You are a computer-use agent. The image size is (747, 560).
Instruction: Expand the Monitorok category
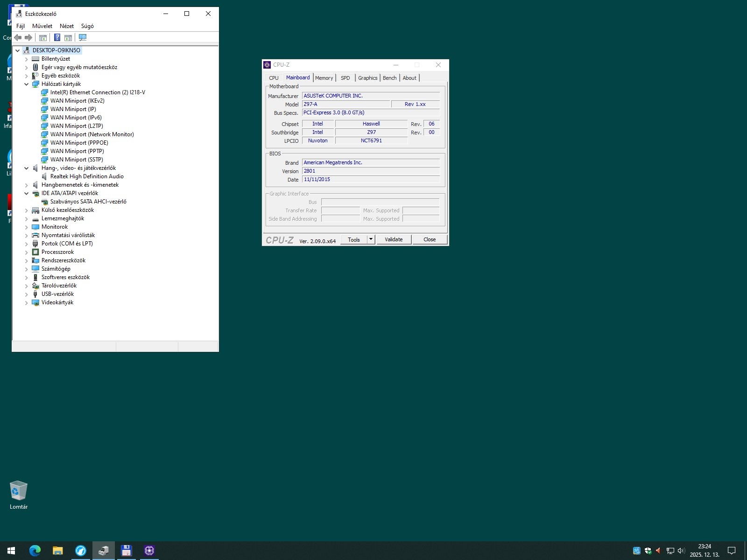(27, 227)
